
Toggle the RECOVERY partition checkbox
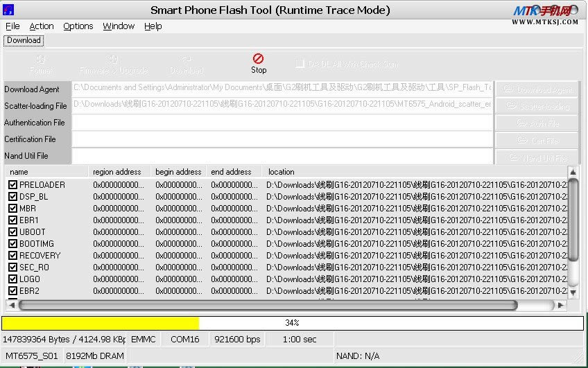pyautogui.click(x=12, y=256)
